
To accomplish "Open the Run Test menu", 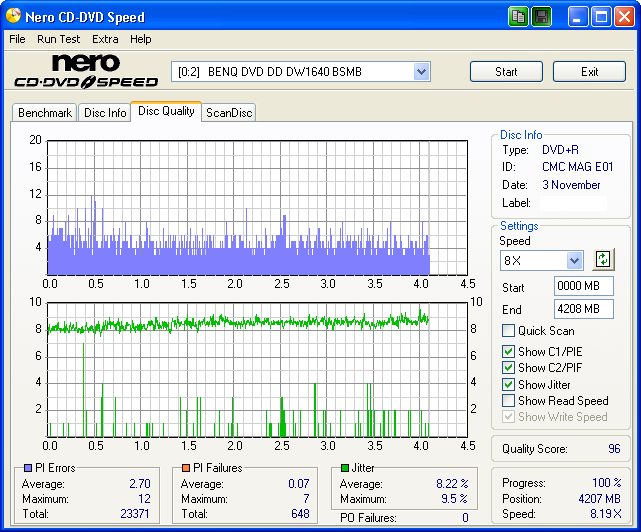I will click(58, 39).
